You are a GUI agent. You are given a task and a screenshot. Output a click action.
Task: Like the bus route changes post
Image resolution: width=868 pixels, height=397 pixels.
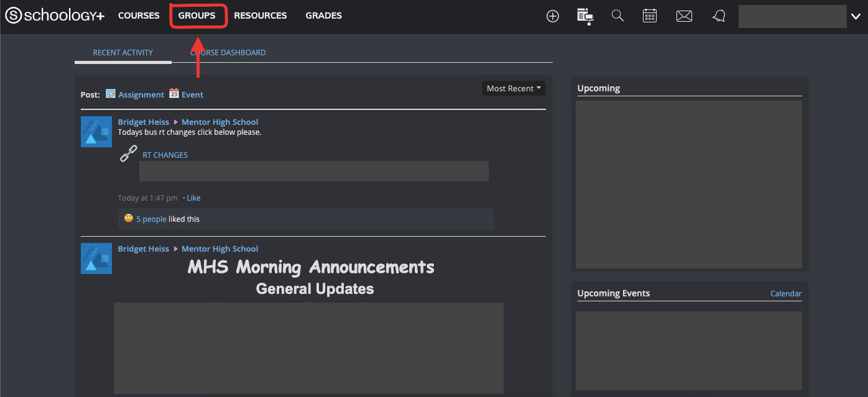[x=193, y=198]
